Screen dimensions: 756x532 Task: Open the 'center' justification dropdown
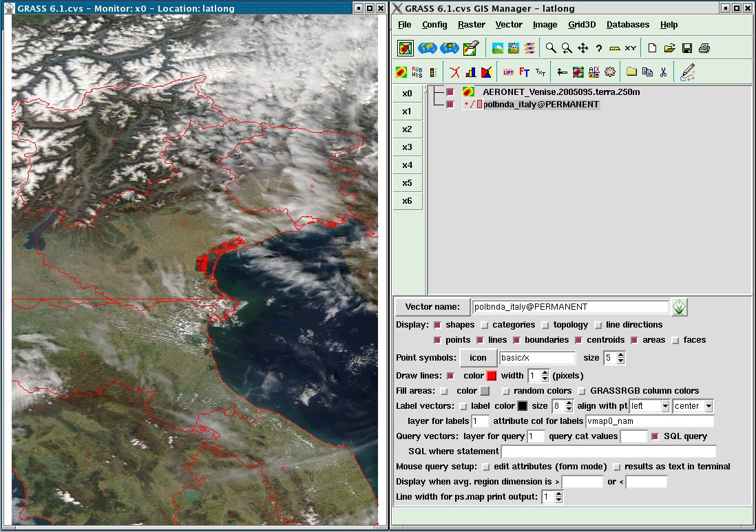pos(708,406)
